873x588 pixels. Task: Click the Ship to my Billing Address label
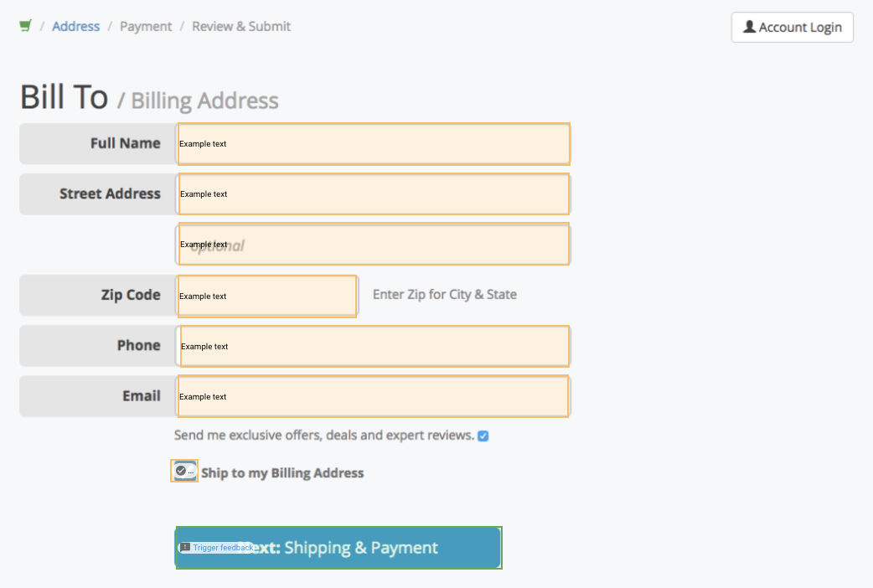pyautogui.click(x=282, y=472)
